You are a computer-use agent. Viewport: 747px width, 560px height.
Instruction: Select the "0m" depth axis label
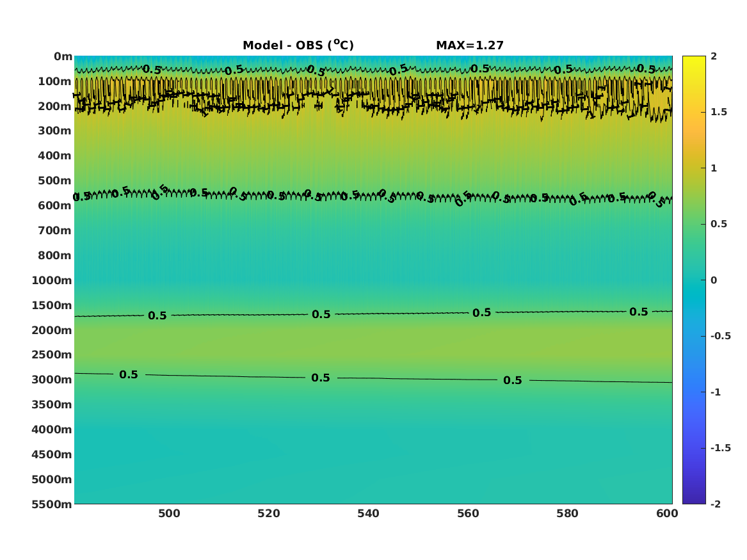coord(63,57)
